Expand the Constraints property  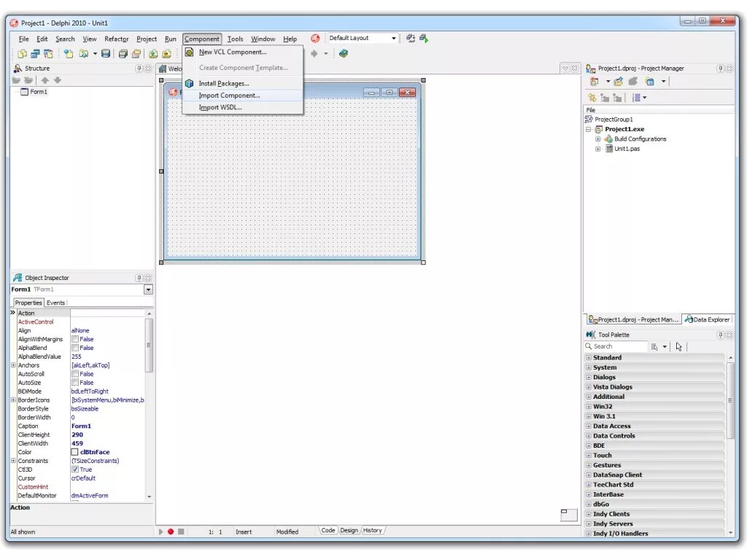point(13,461)
